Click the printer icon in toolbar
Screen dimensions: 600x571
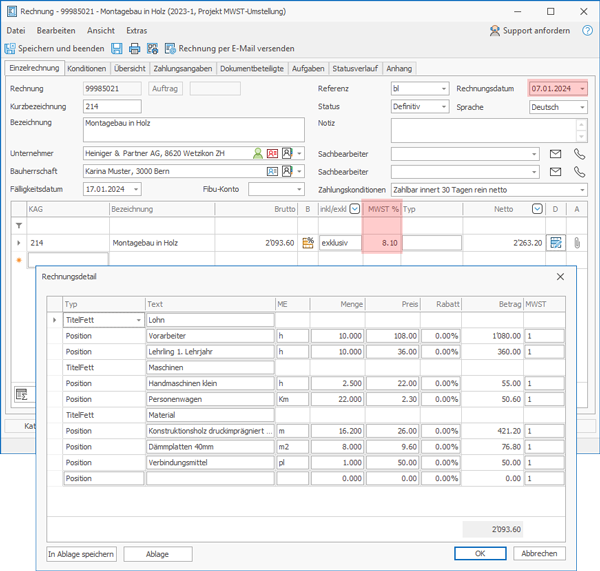pyautogui.click(x=134, y=49)
